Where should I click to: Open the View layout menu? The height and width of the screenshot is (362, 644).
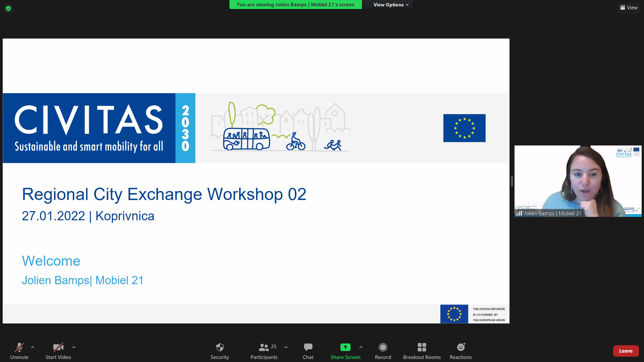tap(629, 8)
